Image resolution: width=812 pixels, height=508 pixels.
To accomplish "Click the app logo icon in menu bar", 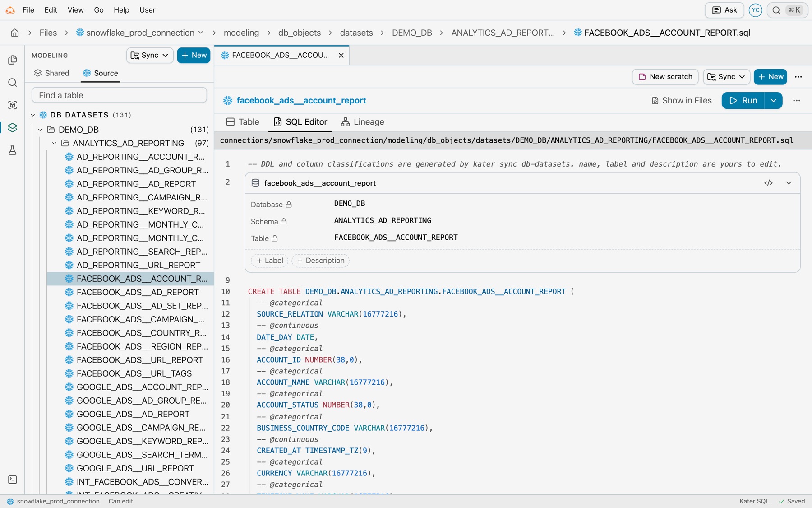I will tap(10, 10).
